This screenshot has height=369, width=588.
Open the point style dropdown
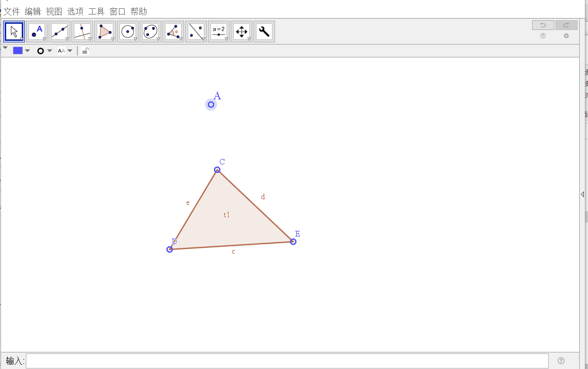click(x=44, y=51)
